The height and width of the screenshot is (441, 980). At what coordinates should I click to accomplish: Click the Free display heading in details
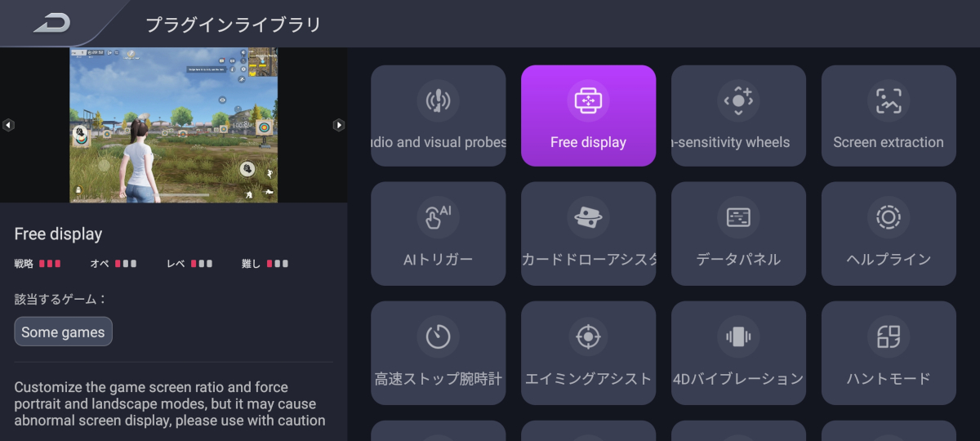58,234
